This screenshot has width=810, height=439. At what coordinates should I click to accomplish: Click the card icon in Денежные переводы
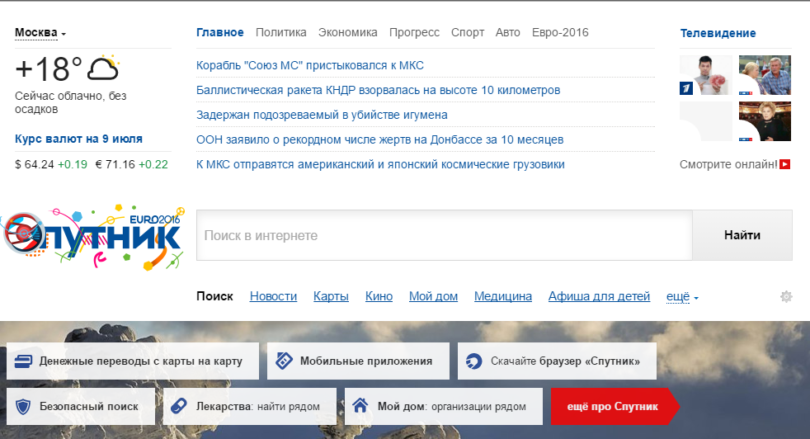23,361
